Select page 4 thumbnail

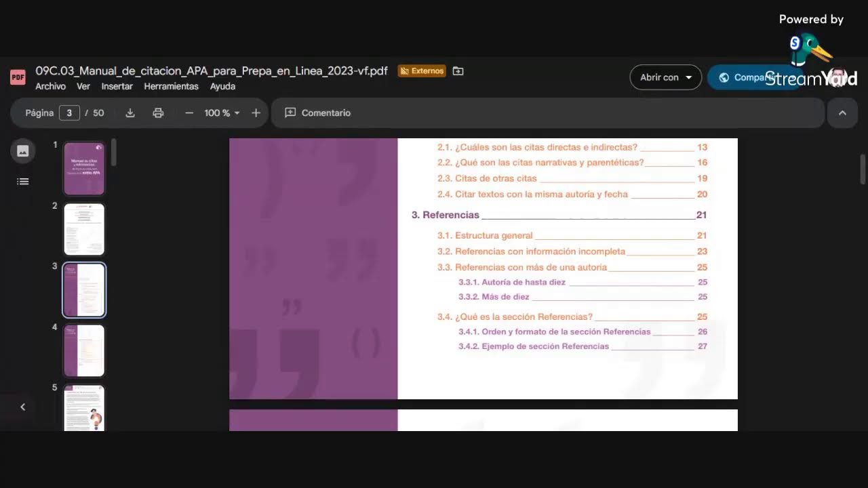click(x=84, y=351)
